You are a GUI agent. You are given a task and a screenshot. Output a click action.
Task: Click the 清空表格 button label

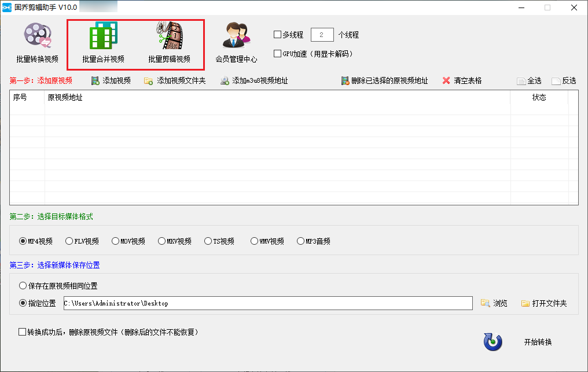tap(468, 80)
